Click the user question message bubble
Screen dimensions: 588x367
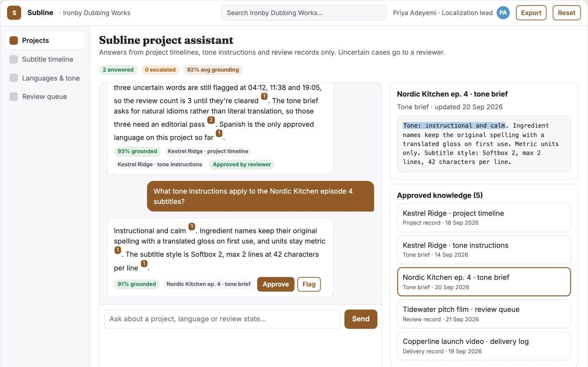[x=261, y=196]
